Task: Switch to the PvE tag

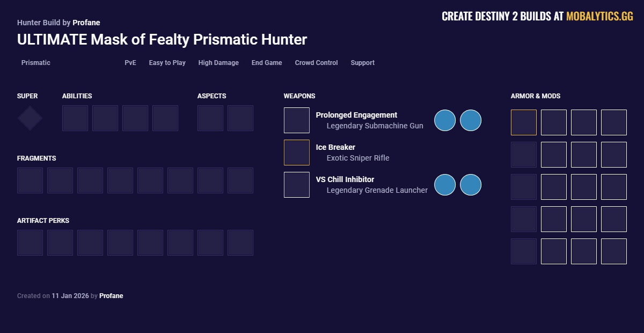Action: tap(130, 63)
